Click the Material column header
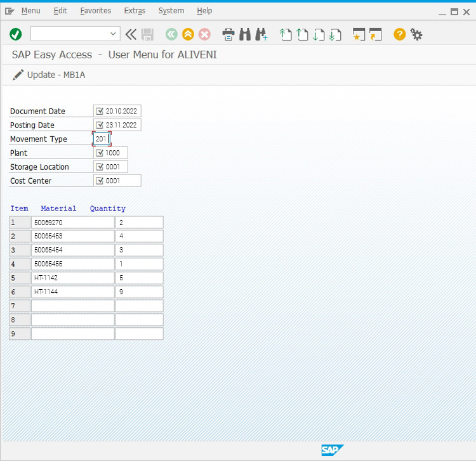This screenshot has width=476, height=461. tap(58, 209)
